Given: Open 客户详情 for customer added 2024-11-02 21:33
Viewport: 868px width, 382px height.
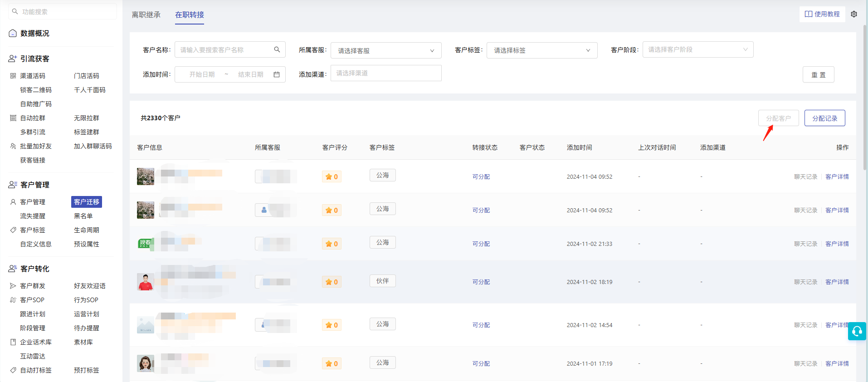Looking at the screenshot, I should pos(837,244).
